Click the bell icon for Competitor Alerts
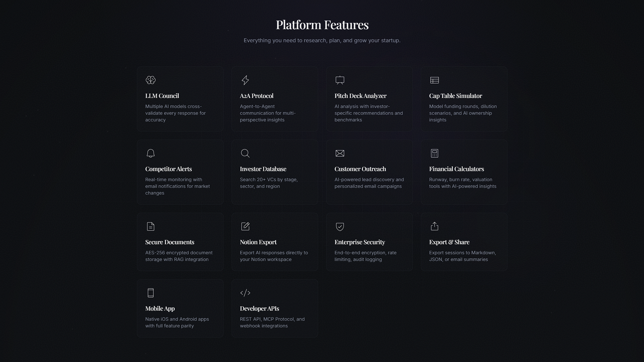This screenshot has width=644, height=362. click(x=151, y=153)
